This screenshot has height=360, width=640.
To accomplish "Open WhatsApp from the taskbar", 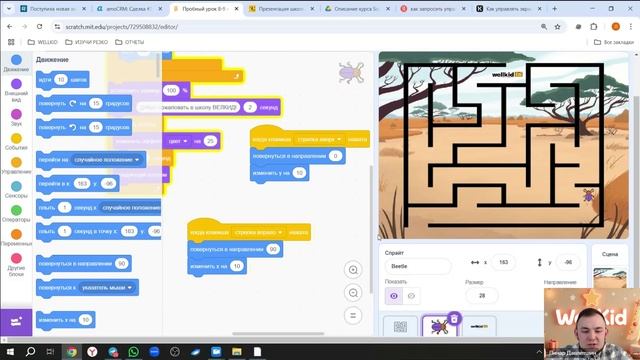I will (x=133, y=351).
